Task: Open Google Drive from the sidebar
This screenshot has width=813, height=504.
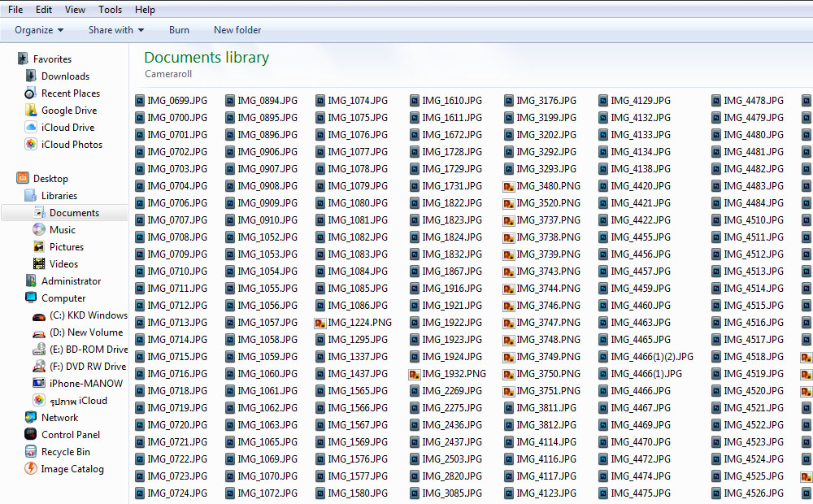Action: pyautogui.click(x=64, y=110)
